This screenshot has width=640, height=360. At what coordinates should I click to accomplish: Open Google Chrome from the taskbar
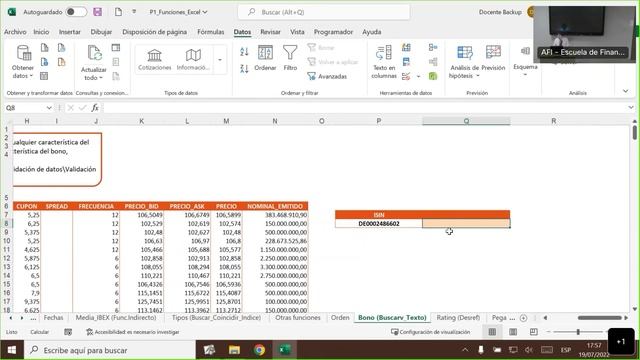(x=259, y=350)
